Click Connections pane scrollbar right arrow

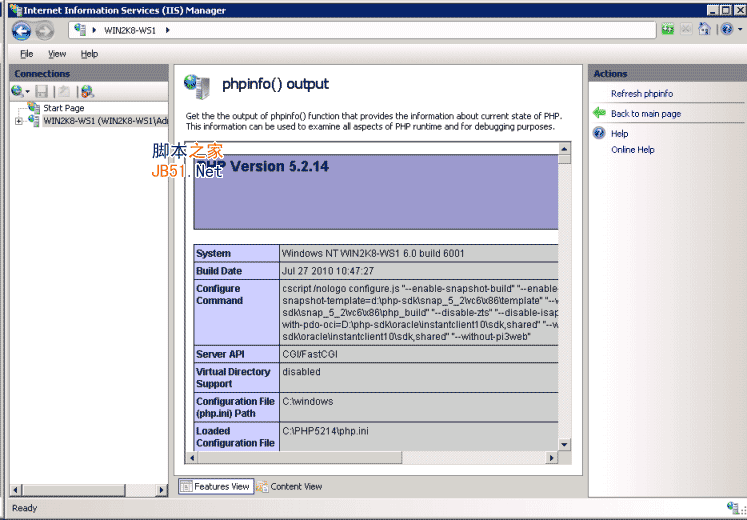click(162, 490)
